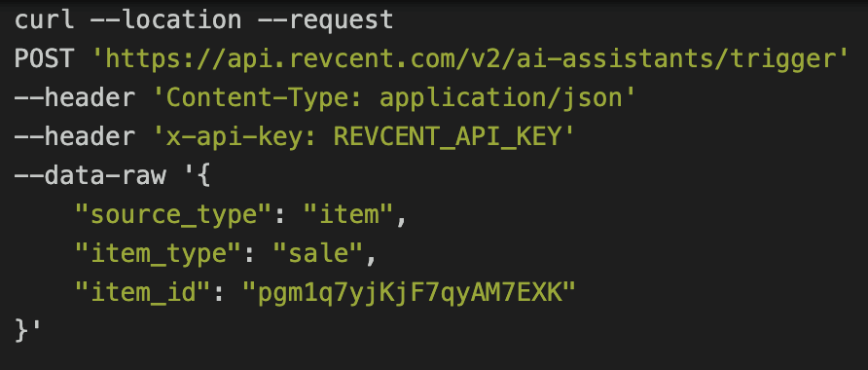Click the POST method keyword
Image resolution: width=868 pixels, height=370 pixels.
(44, 59)
